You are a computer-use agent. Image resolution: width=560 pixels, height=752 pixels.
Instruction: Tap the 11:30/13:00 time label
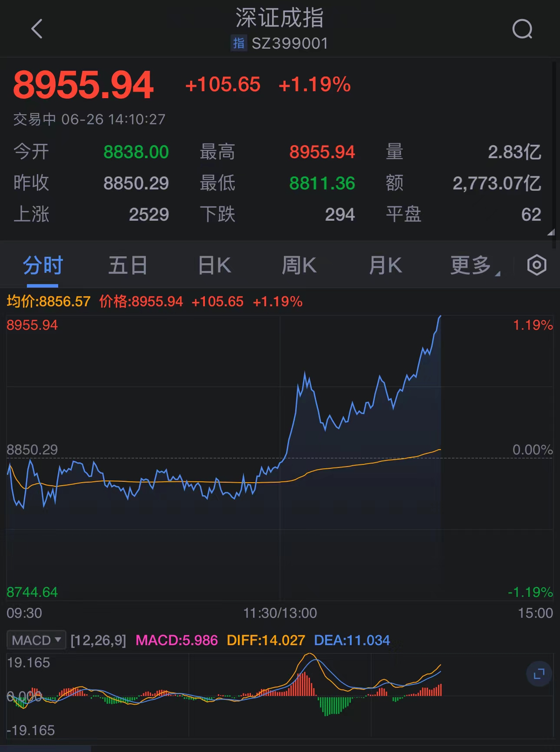point(280,613)
